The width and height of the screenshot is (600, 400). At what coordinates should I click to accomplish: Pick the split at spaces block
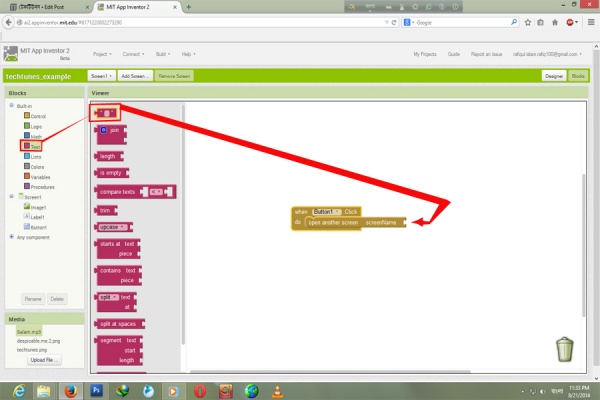[x=120, y=324]
